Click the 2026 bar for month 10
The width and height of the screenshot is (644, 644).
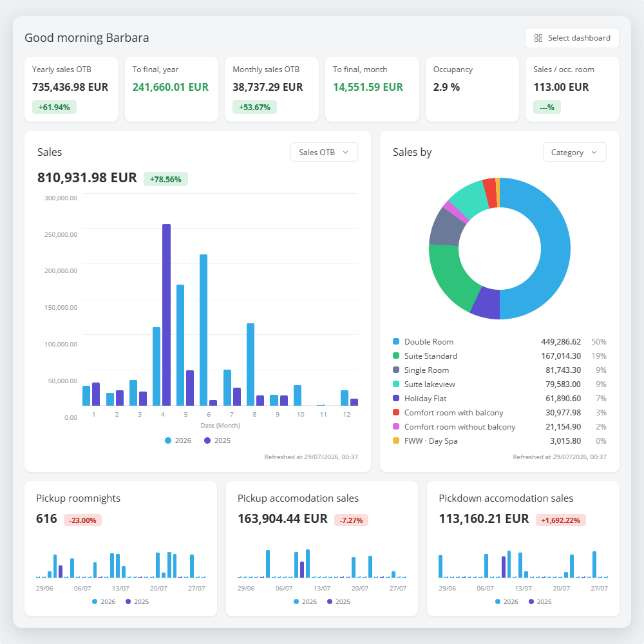tap(298, 395)
